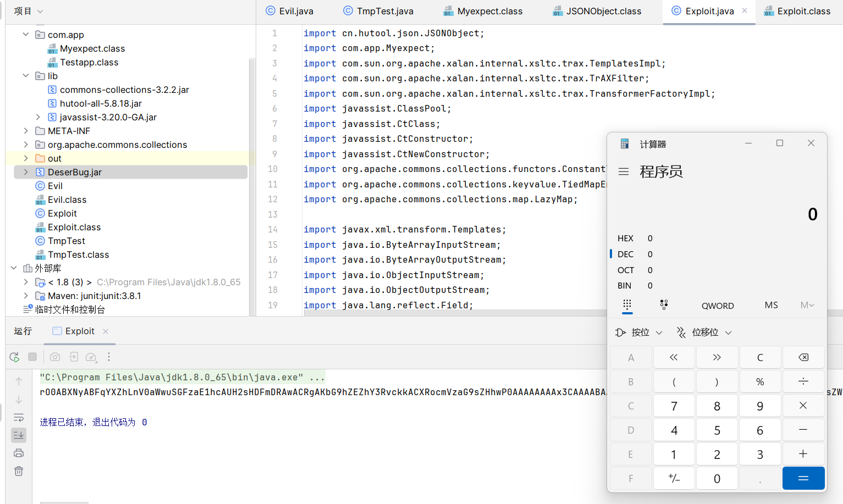This screenshot has height=504, width=843.
Task: Rerun the Exploit program
Action: (x=15, y=357)
